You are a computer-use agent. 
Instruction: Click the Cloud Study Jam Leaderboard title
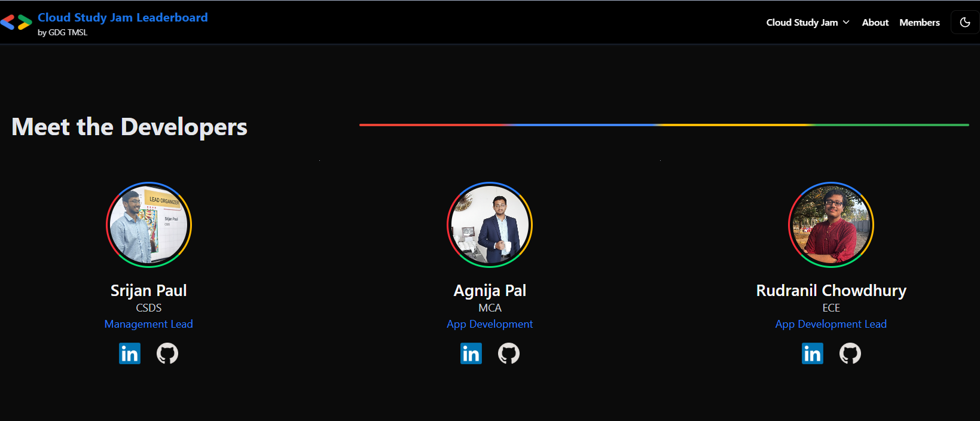[123, 17]
